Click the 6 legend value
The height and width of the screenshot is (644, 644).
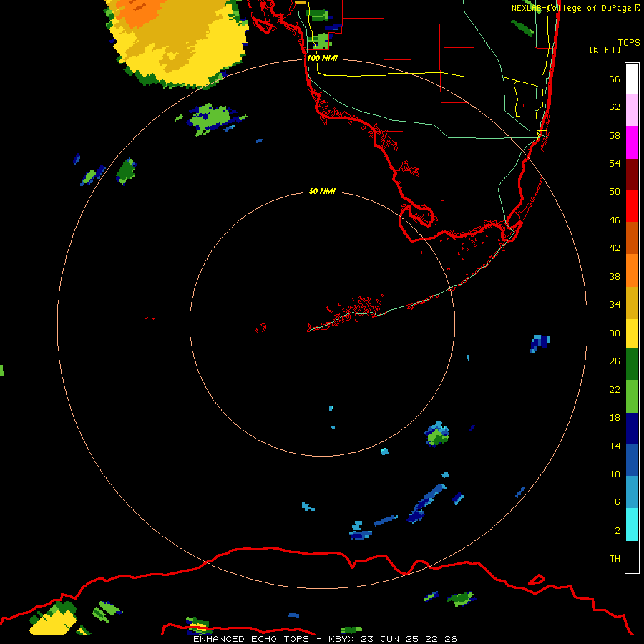click(618, 502)
